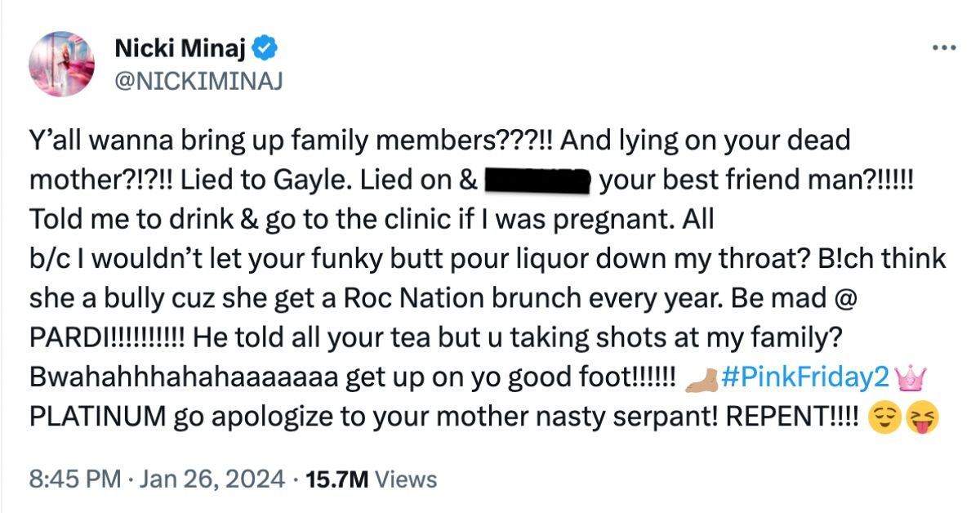Click the relieved face emoji
The width and height of the screenshot is (980, 513).
click(x=884, y=419)
